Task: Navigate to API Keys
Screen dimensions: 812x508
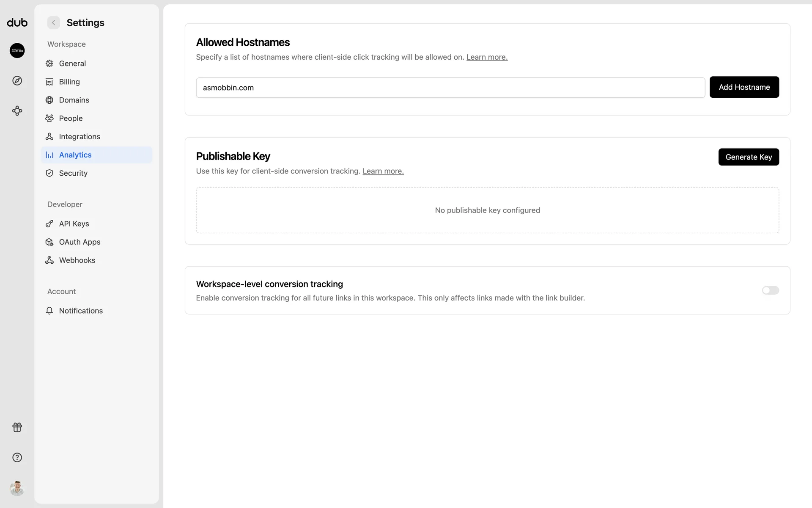Action: click(x=74, y=224)
